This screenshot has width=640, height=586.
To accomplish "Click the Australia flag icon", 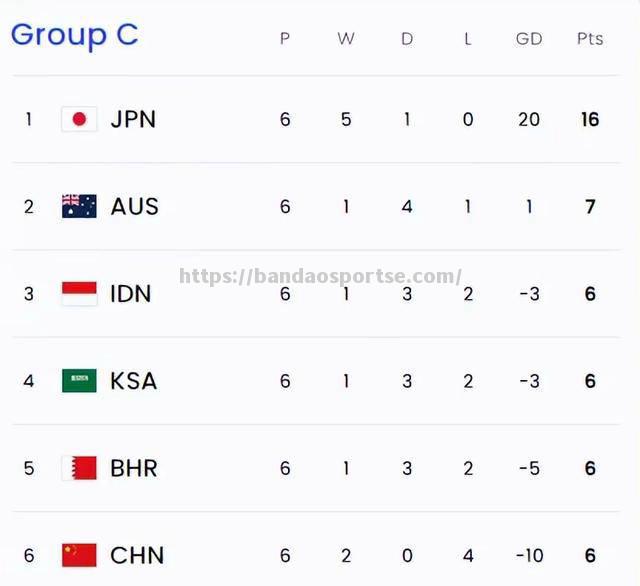I will (79, 206).
